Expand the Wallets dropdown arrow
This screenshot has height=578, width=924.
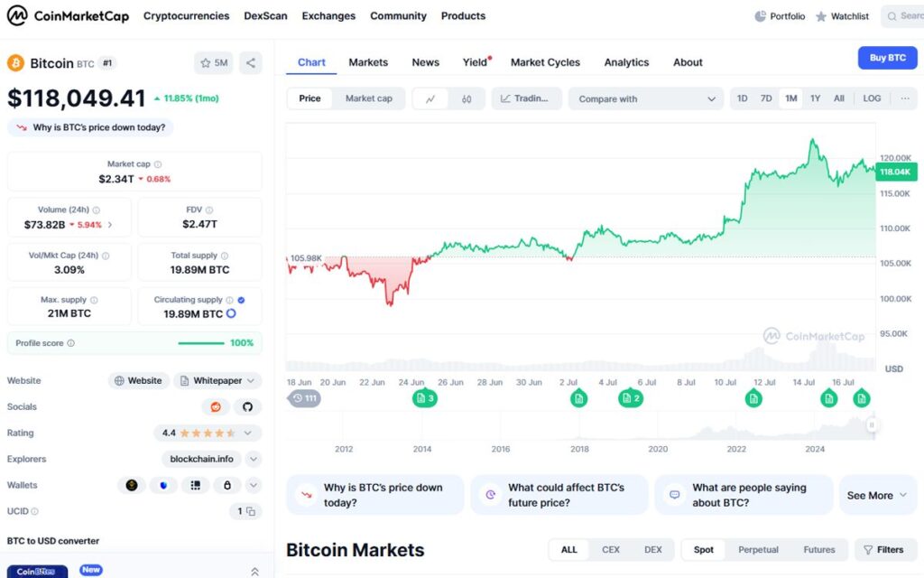coord(254,485)
